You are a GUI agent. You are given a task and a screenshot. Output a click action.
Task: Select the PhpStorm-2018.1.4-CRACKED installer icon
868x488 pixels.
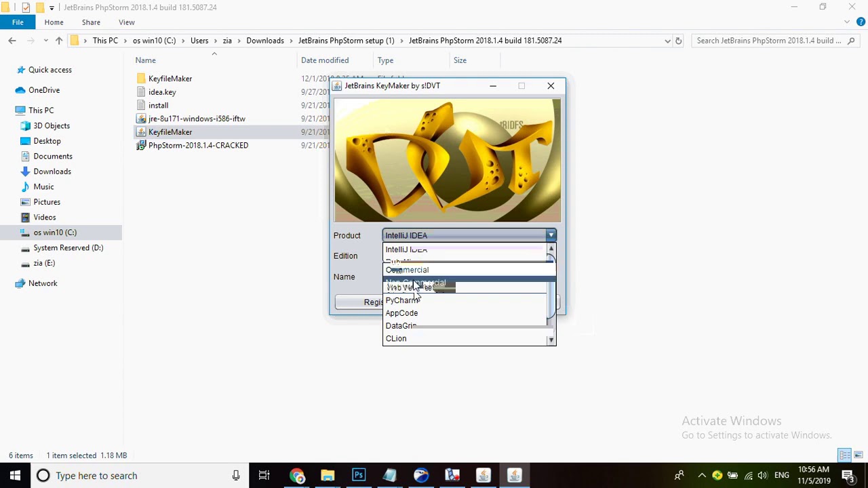click(141, 145)
